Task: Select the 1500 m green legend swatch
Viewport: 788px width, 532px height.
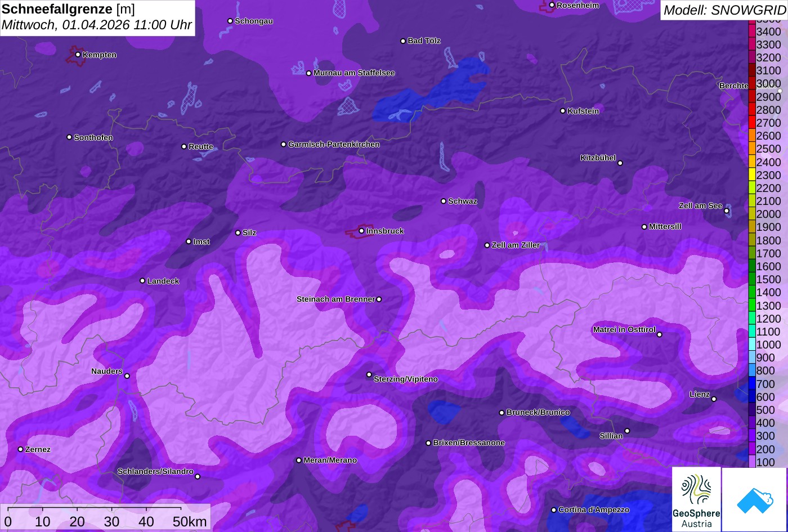Action: [751, 279]
